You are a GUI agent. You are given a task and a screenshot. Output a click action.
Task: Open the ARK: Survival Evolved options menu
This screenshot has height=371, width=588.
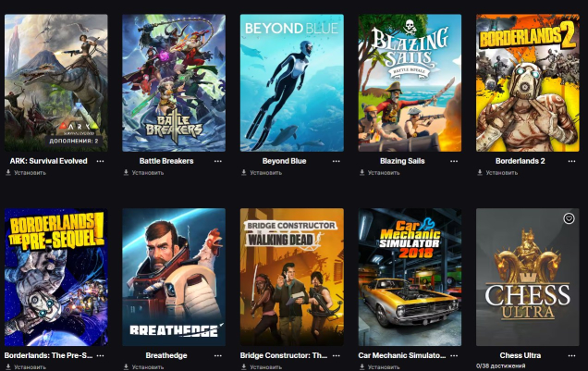[100, 161]
